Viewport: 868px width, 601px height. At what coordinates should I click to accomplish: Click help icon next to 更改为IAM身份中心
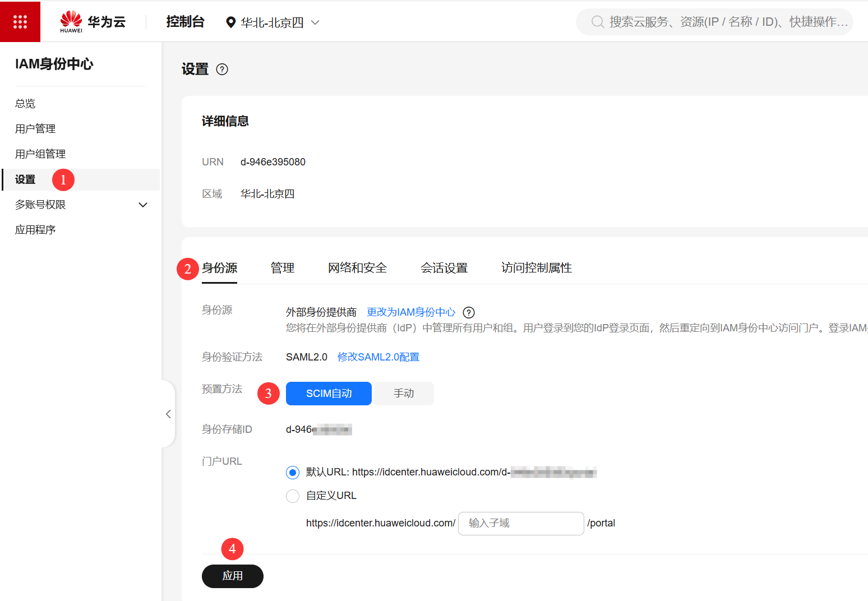(469, 313)
